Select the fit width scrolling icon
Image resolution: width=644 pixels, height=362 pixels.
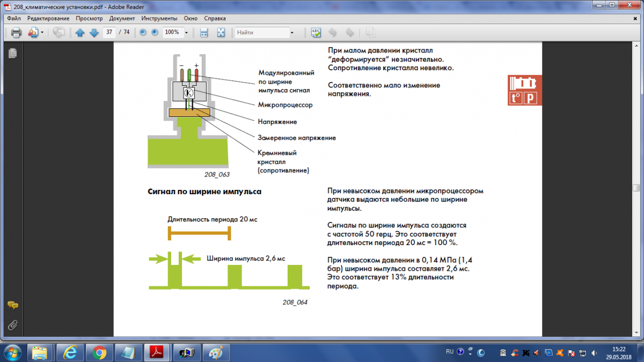tap(204, 32)
